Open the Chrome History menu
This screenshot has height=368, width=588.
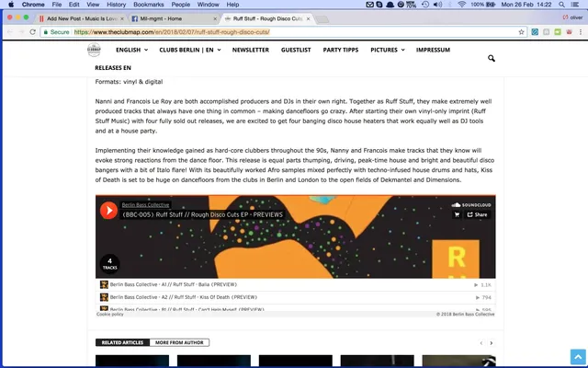click(117, 5)
